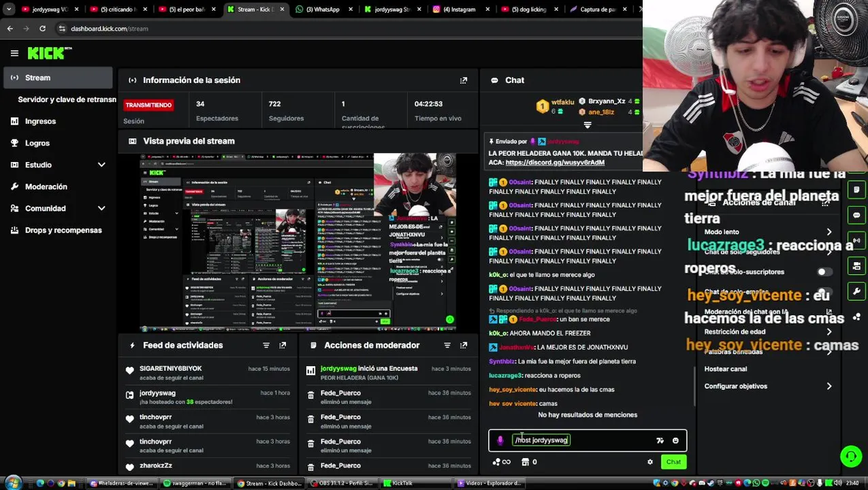Click Hostear canal action

pos(725,369)
